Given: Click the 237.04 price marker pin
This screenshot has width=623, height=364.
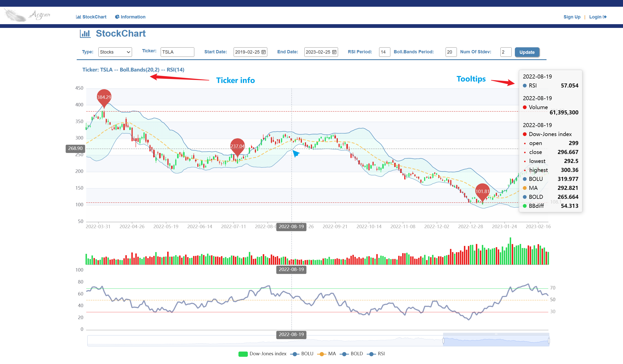Looking at the screenshot, I should [237, 146].
